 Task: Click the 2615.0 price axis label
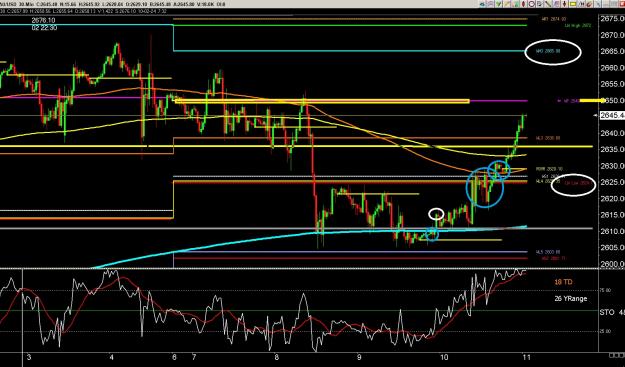pos(612,215)
